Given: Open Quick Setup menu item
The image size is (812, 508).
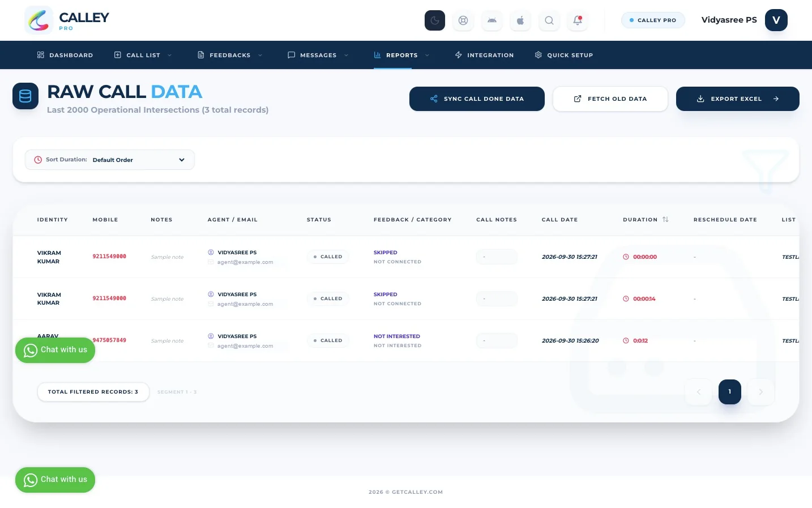Looking at the screenshot, I should (564, 55).
